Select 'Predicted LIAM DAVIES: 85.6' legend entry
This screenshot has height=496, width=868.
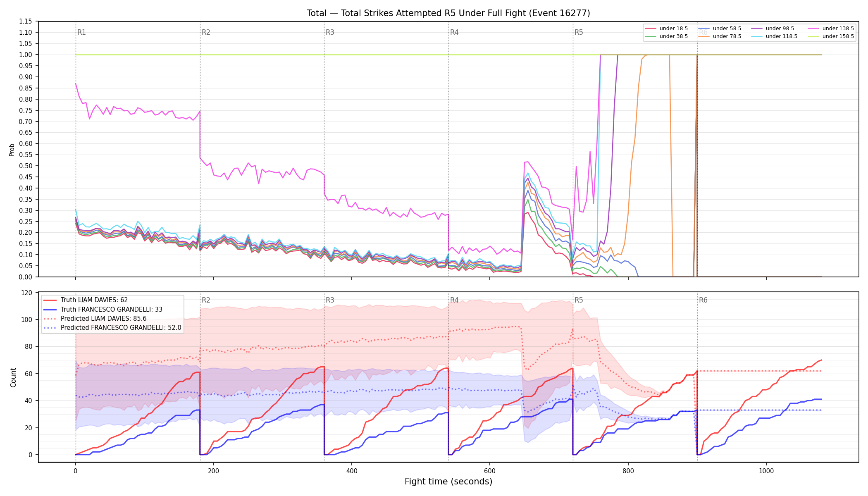coord(95,318)
